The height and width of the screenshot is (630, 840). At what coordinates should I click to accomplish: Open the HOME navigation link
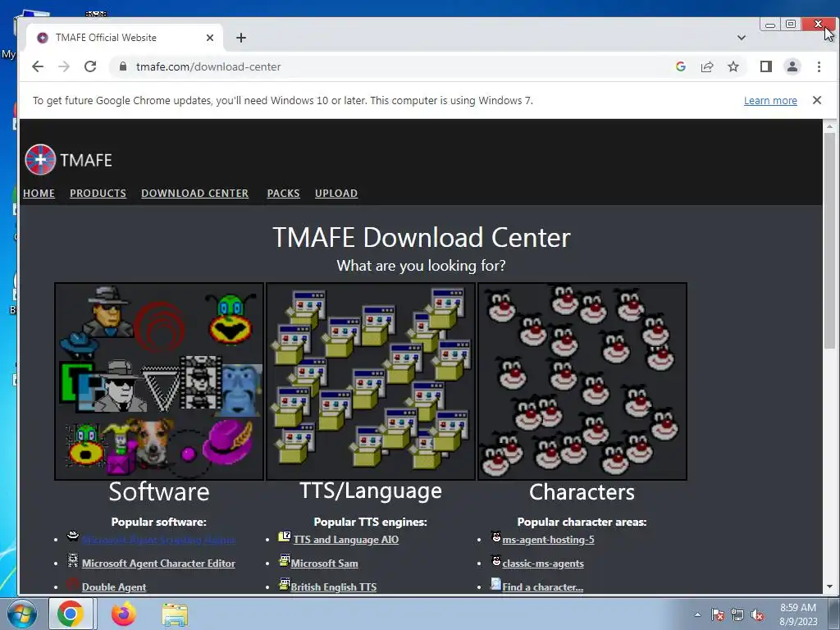click(x=39, y=194)
